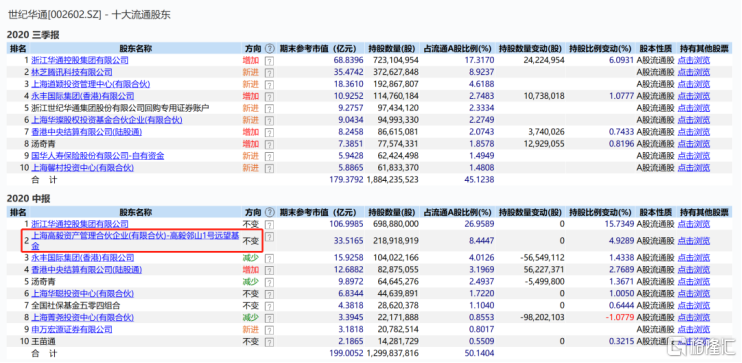Click the question-mark box in 三季报 浙江华通控股 row
Image resolution: width=742 pixels, height=363 pixels.
pyautogui.click(x=269, y=61)
